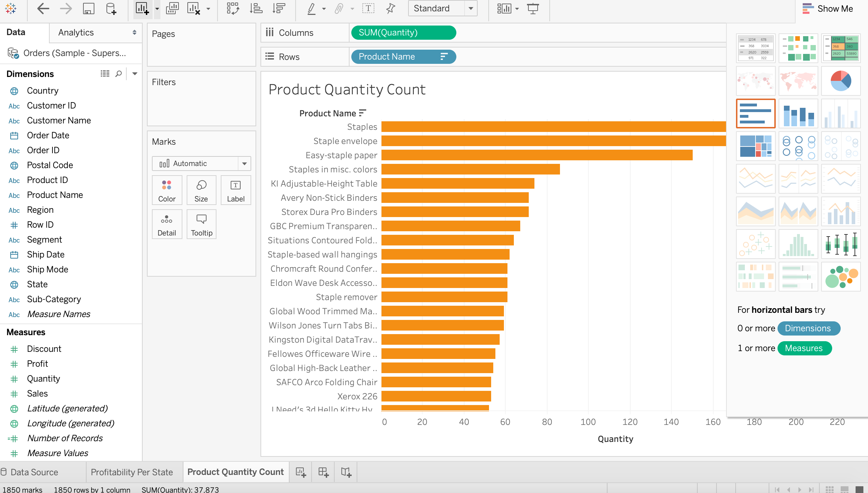Undo the last action in the toolbar
This screenshot has height=493, width=868.
point(43,8)
